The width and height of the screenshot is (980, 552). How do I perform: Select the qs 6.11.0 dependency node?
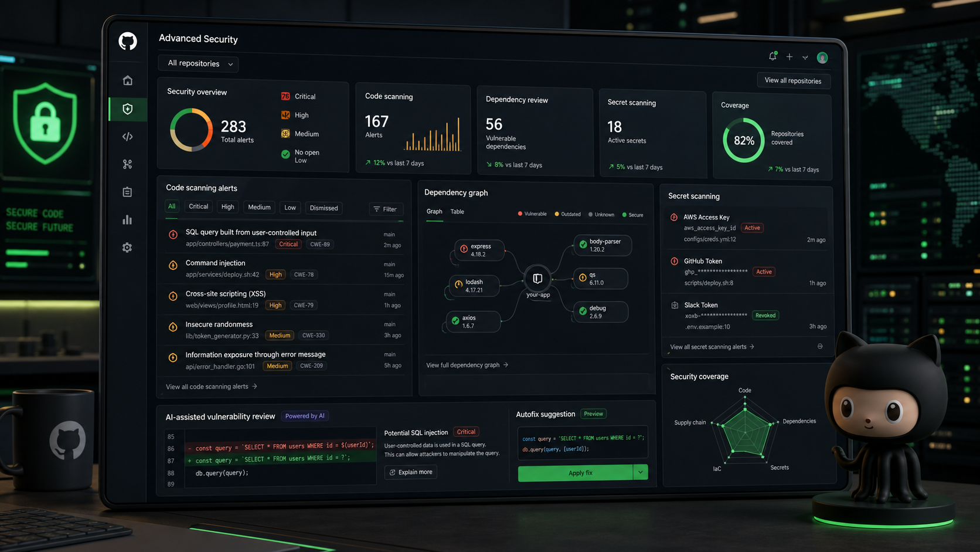point(601,279)
